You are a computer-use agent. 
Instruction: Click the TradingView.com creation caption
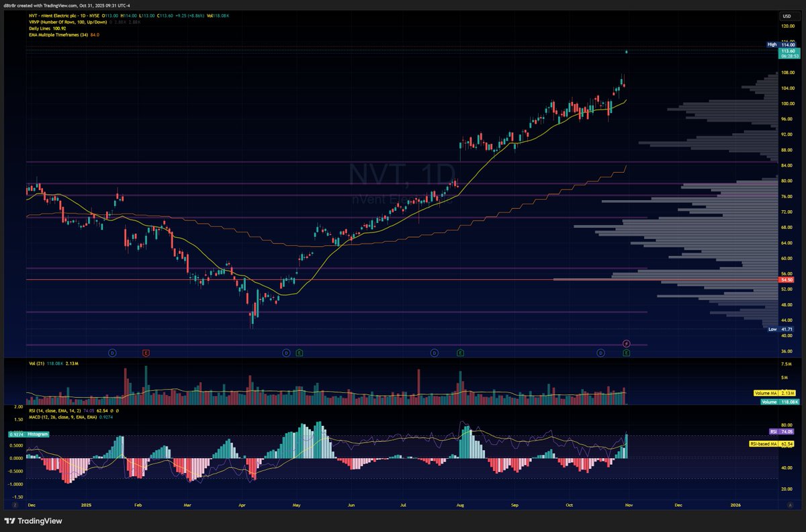[68, 6]
